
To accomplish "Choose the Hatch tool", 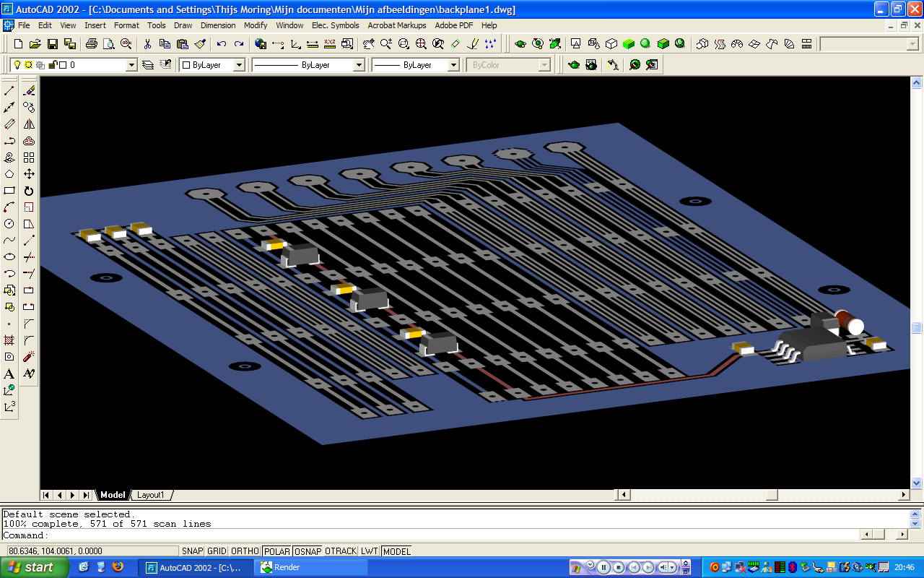I will [9, 340].
